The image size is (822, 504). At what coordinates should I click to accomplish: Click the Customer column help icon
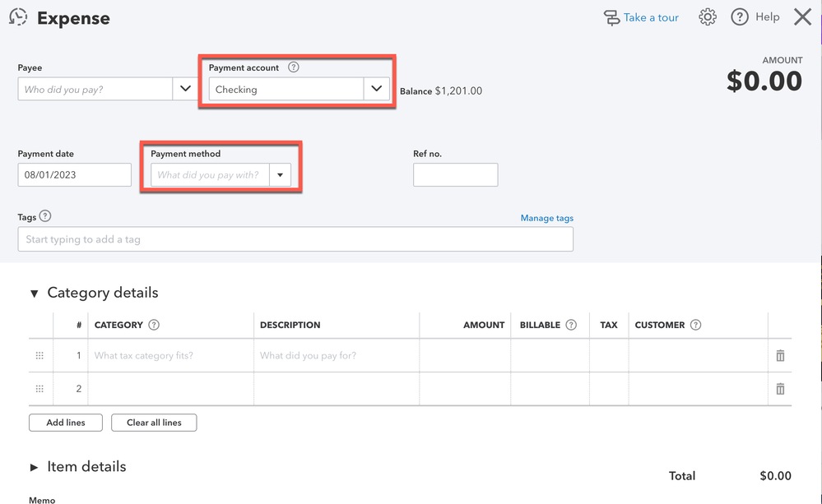click(695, 325)
